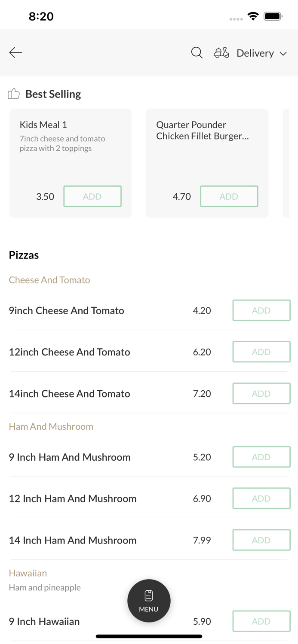Tap the back arrow icon
Image resolution: width=298 pixels, height=644 pixels.
pyautogui.click(x=15, y=52)
